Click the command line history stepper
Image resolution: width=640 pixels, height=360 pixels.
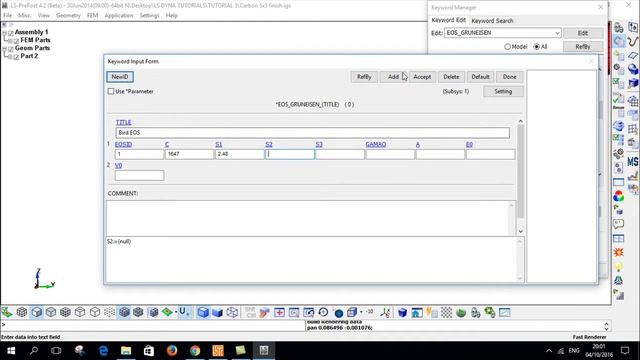pyautogui.click(x=606, y=326)
